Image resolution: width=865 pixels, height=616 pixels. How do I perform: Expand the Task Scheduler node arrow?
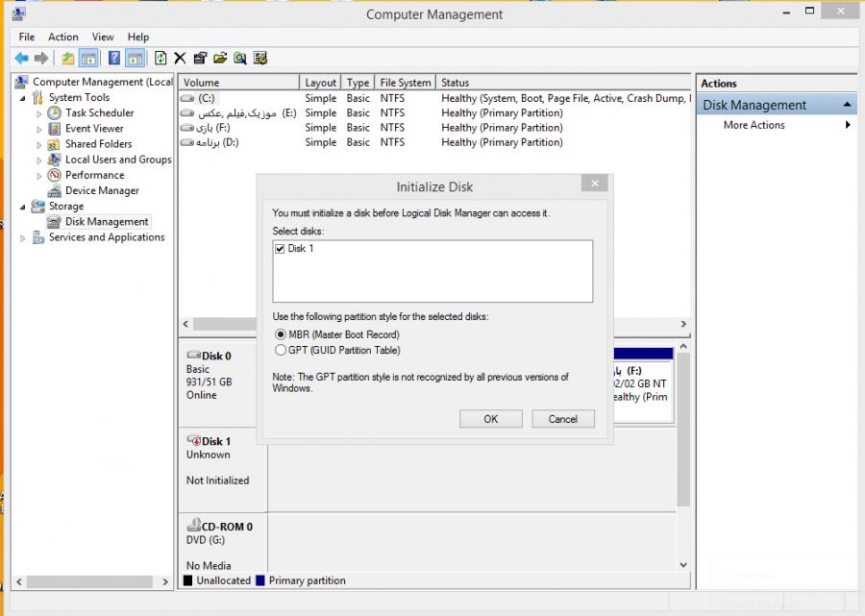coord(39,113)
